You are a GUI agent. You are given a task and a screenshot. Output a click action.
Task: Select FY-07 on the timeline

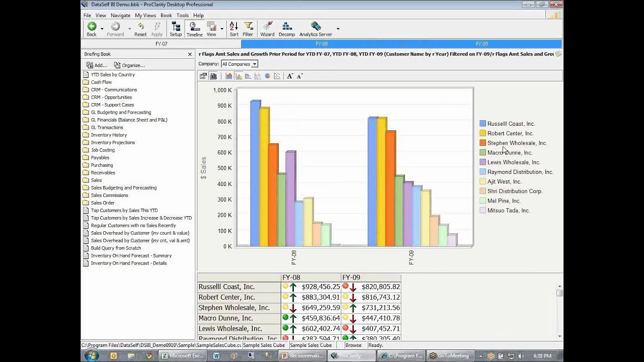coord(161,44)
